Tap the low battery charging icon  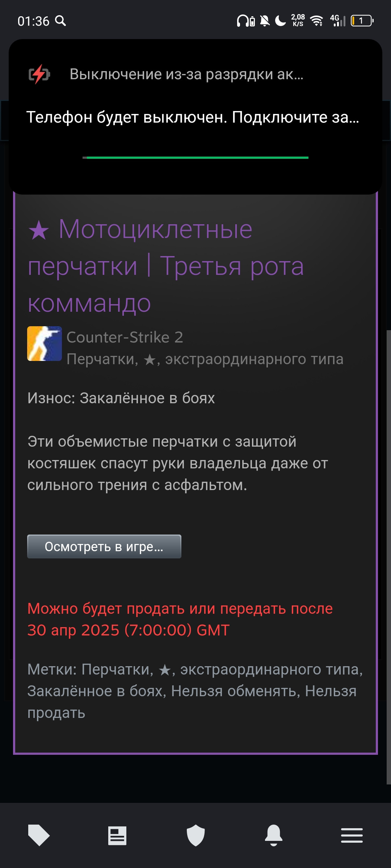39,74
